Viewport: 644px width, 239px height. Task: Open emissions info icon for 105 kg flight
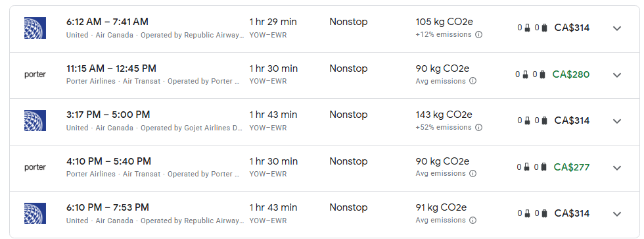(478, 35)
